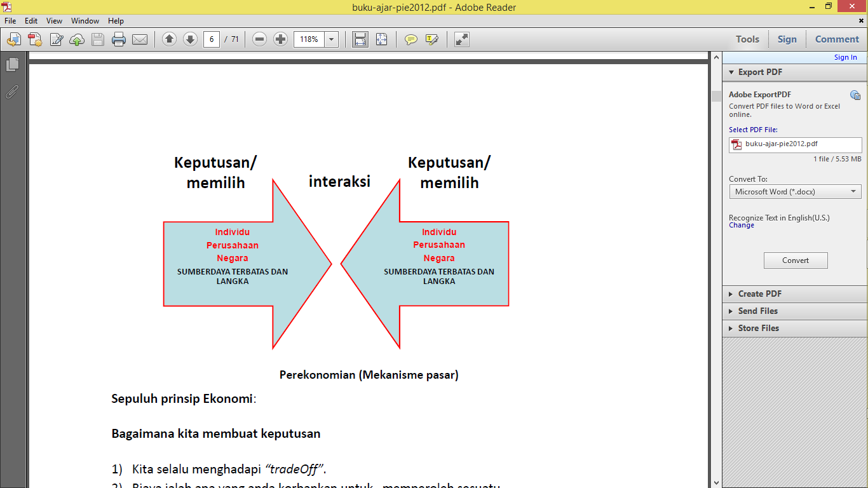Click the Convert button
Image resolution: width=868 pixels, height=488 pixels.
click(x=796, y=261)
